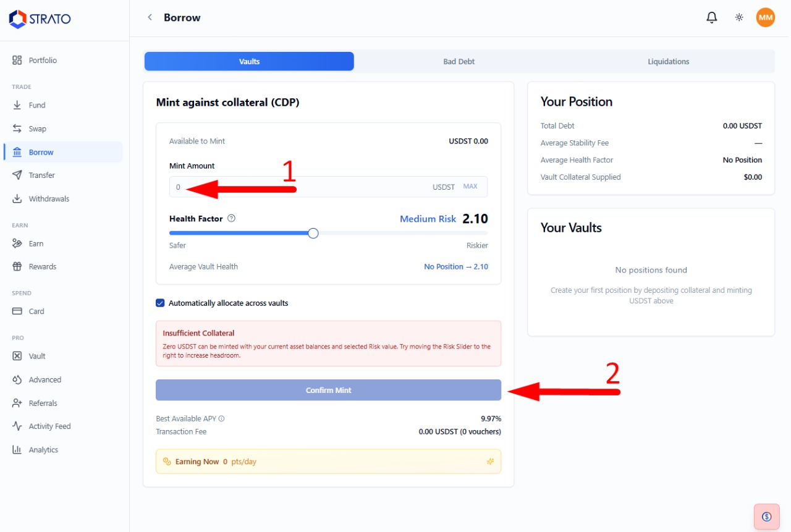This screenshot has width=791, height=532.
Task: Click 'No positions found' text
Action: point(651,270)
